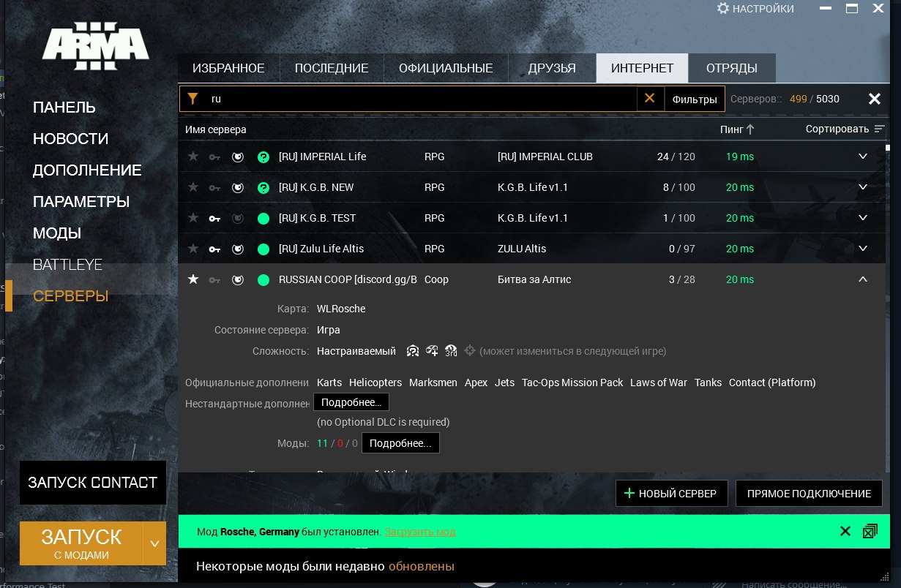The image size is (901, 588).
Task: Click third difficulty icon with 3rd label
Action: (x=451, y=351)
